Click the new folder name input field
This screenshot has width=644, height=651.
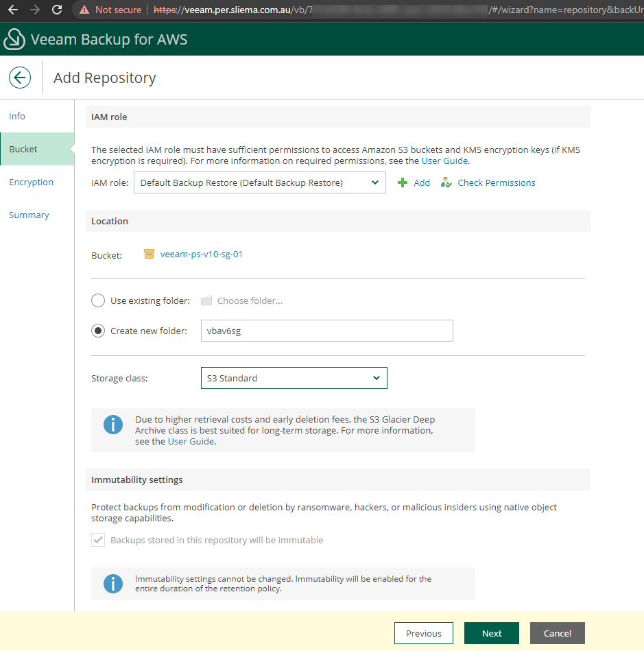[x=326, y=331]
